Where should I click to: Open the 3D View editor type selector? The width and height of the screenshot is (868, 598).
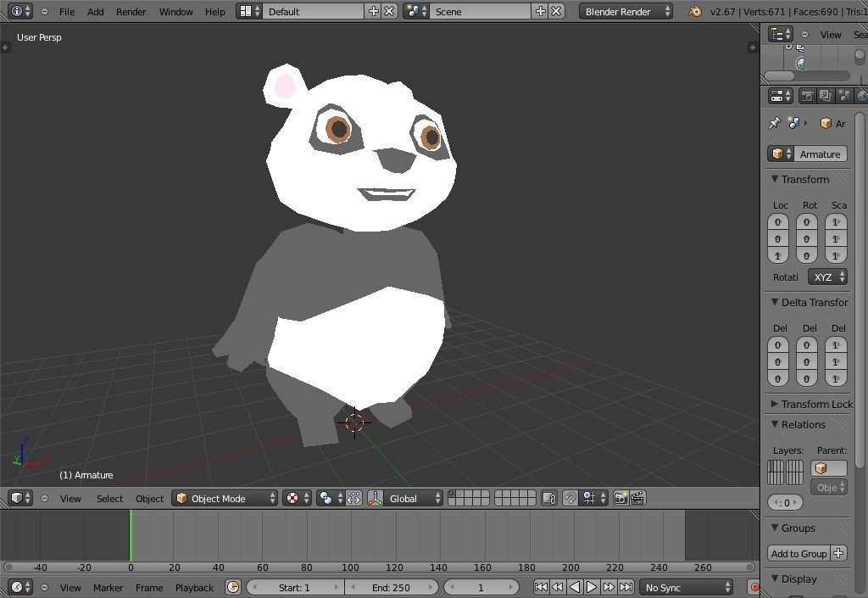click(x=20, y=499)
